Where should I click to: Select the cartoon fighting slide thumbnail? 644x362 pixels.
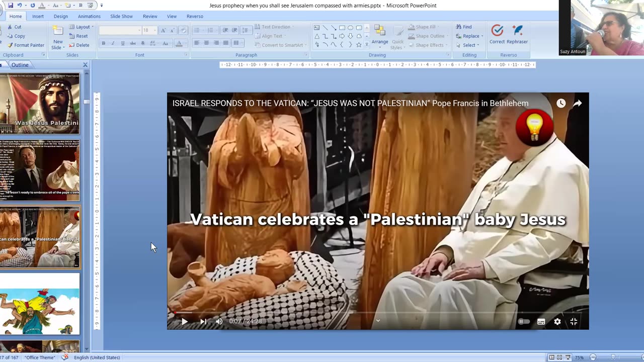tap(39, 304)
